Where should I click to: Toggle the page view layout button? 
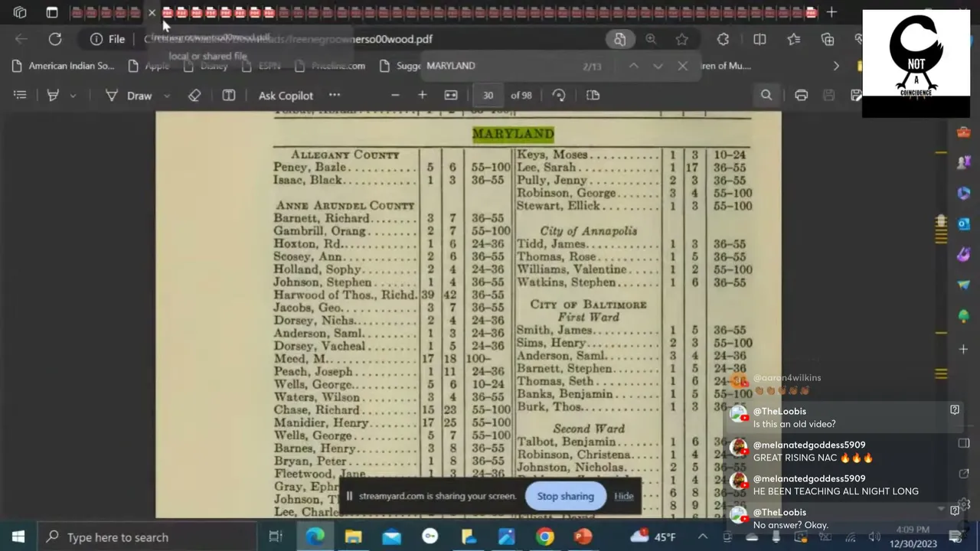[x=593, y=95]
